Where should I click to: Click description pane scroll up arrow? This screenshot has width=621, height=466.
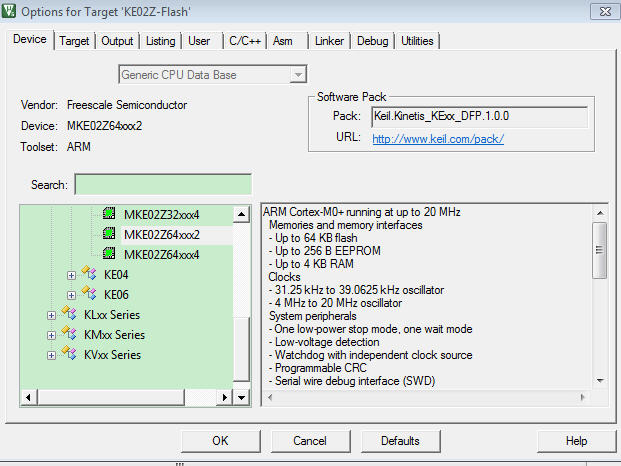pyautogui.click(x=600, y=213)
